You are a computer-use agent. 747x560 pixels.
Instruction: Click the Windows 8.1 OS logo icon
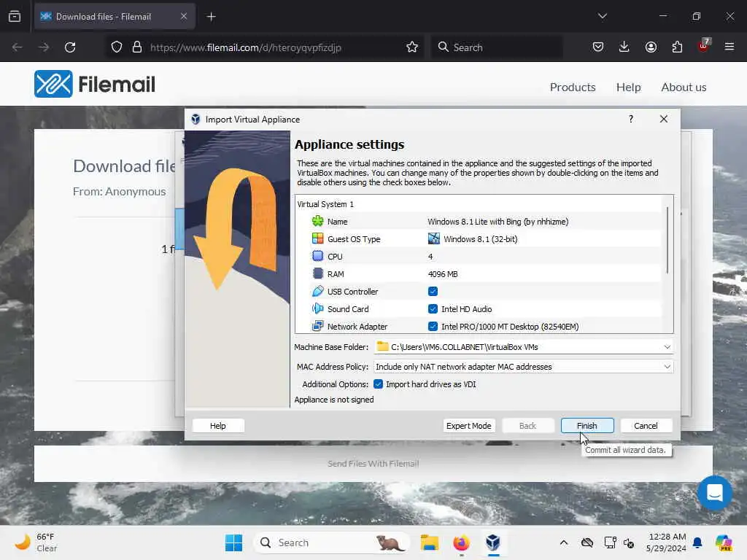(433, 238)
